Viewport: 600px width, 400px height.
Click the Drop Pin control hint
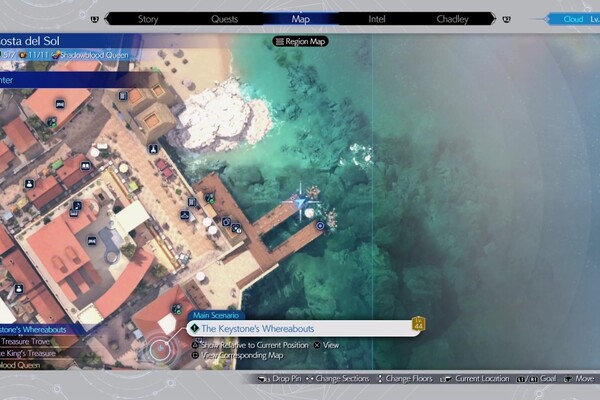pyautogui.click(x=280, y=379)
